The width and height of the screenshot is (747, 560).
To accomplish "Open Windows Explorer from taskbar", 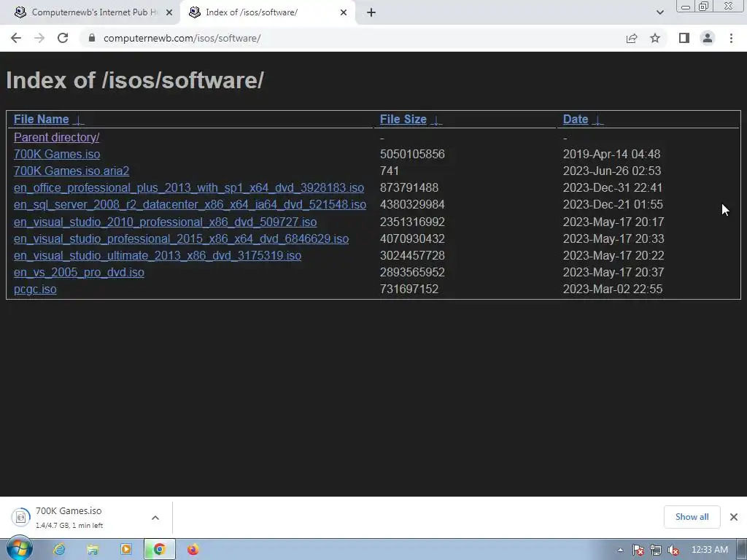I will [x=93, y=550].
